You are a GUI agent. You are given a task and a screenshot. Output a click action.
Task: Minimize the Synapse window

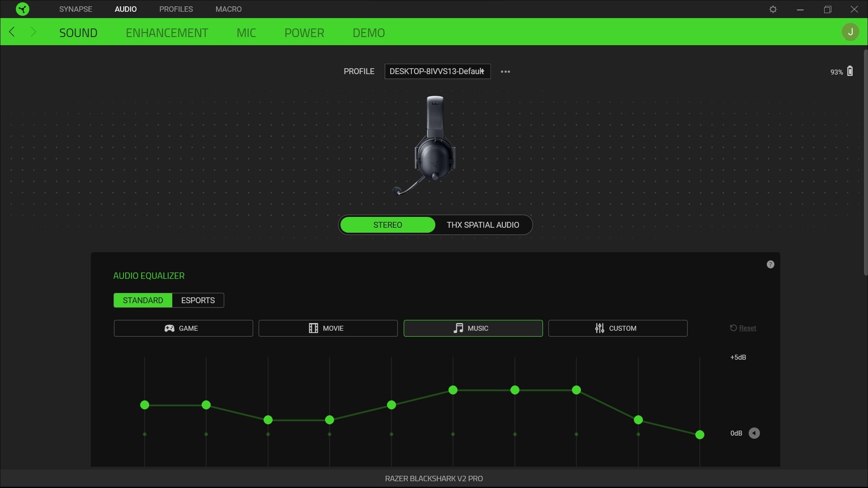pyautogui.click(x=800, y=9)
